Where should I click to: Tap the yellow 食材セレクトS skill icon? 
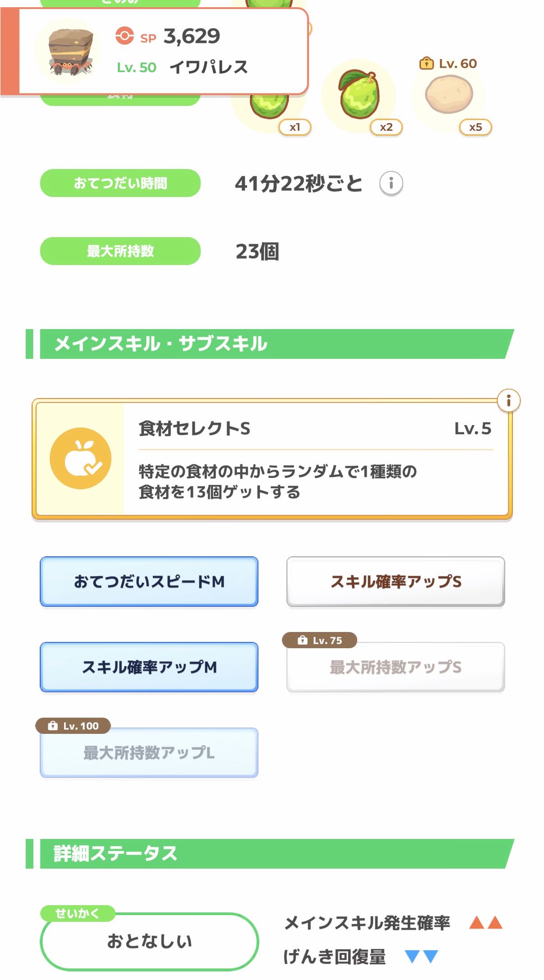tap(81, 458)
